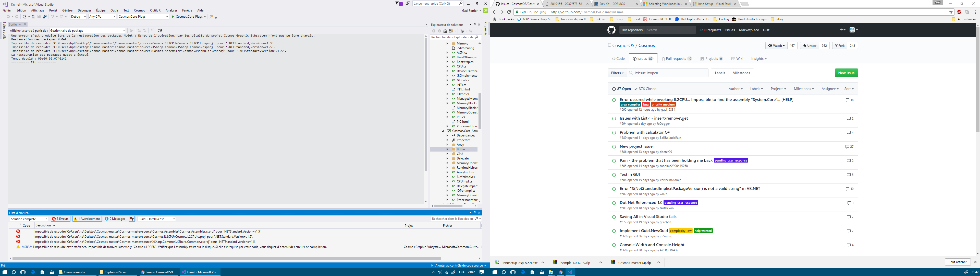The image size is (980, 276).
Task: Click the Save All toolbar icon in Visual Studio
Action: tap(44, 17)
